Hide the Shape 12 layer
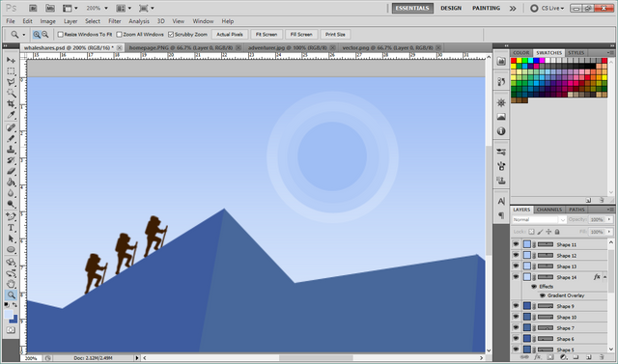 pos(516,255)
